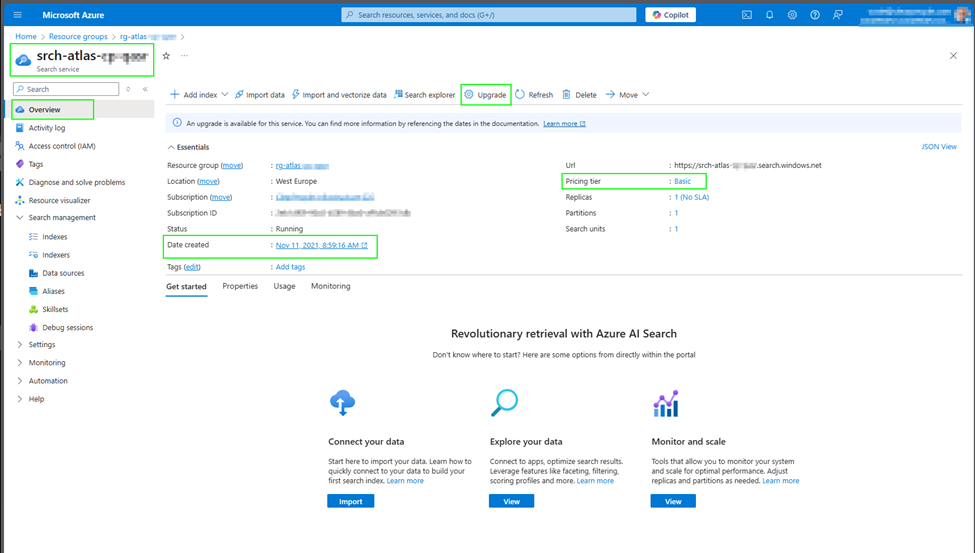
Task: Click the 1 (No SLA) replicas link
Action: [691, 197]
